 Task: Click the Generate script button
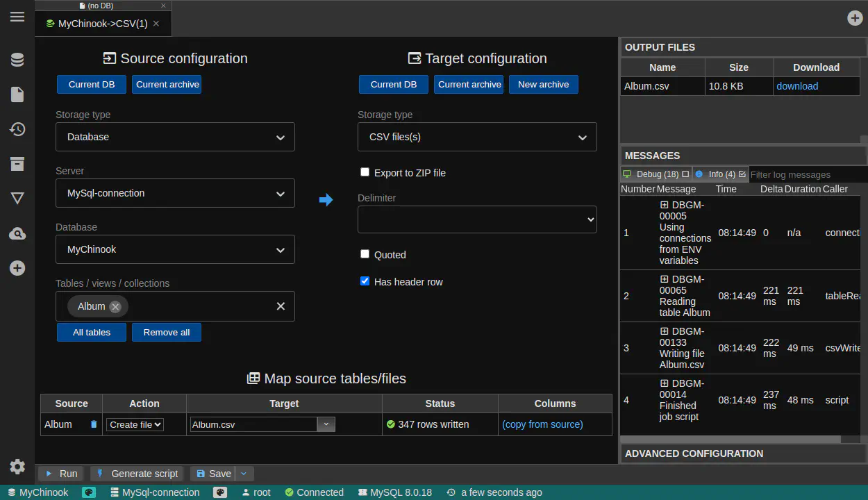point(137,474)
